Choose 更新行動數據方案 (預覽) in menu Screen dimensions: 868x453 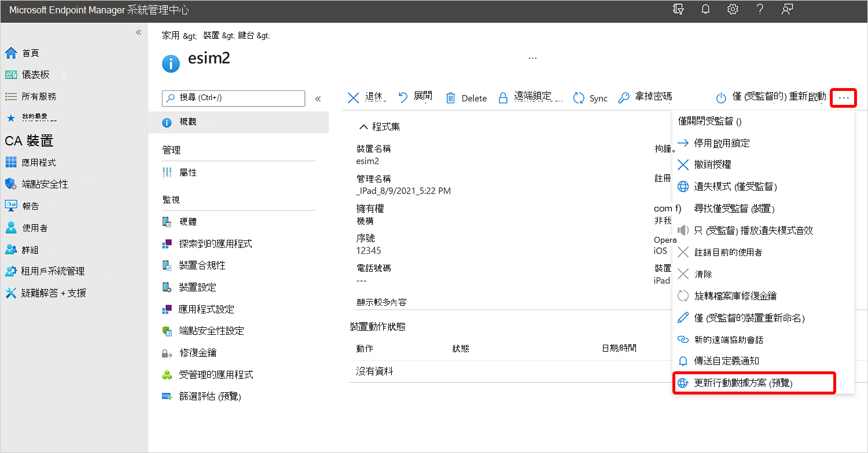click(x=755, y=383)
